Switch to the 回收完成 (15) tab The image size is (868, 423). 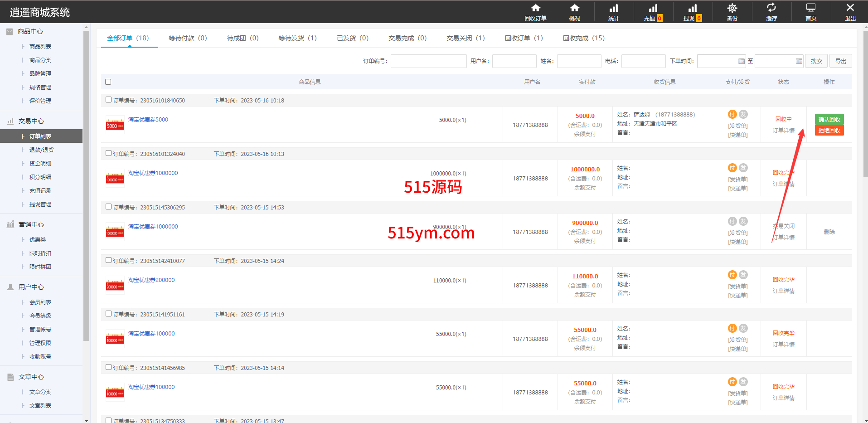click(x=583, y=38)
